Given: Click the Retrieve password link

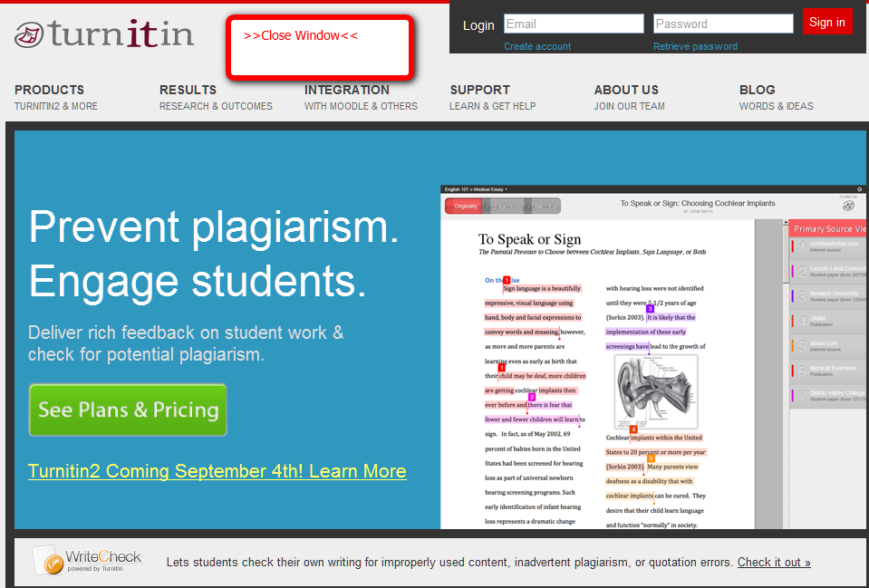Looking at the screenshot, I should click(x=695, y=46).
